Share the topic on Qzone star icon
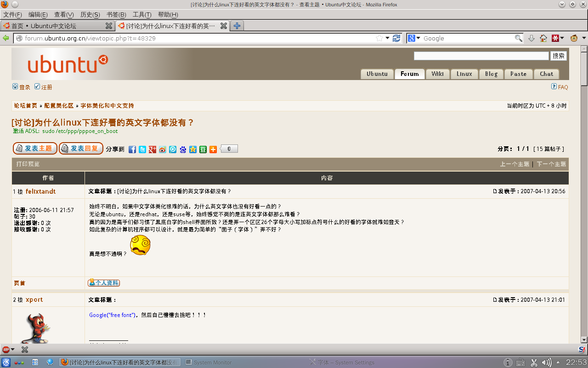Viewport: 588px width, 368px height. coord(193,149)
